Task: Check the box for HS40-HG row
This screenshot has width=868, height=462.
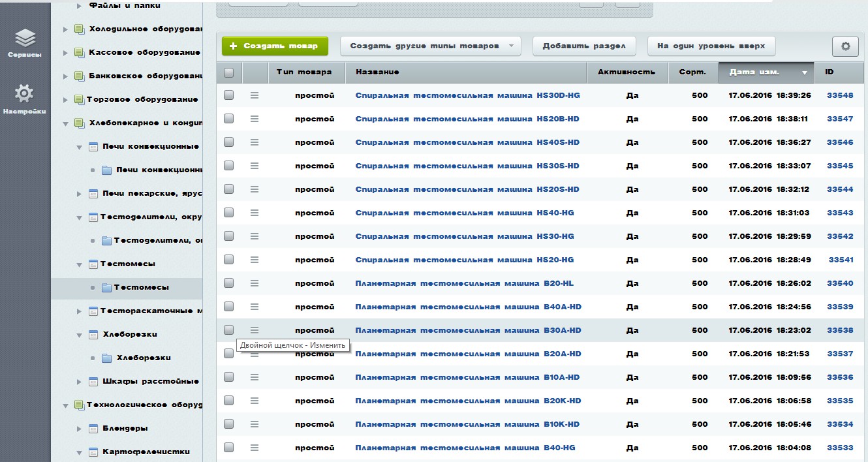Action: tap(228, 213)
